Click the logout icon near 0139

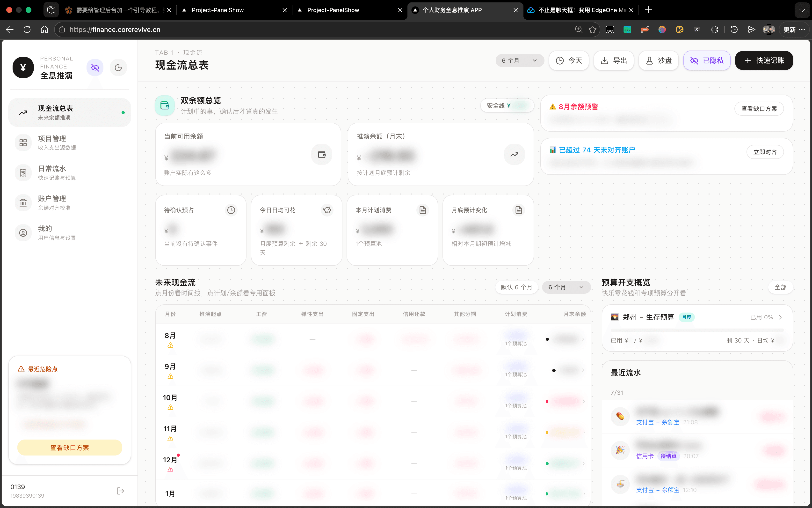[x=120, y=491]
